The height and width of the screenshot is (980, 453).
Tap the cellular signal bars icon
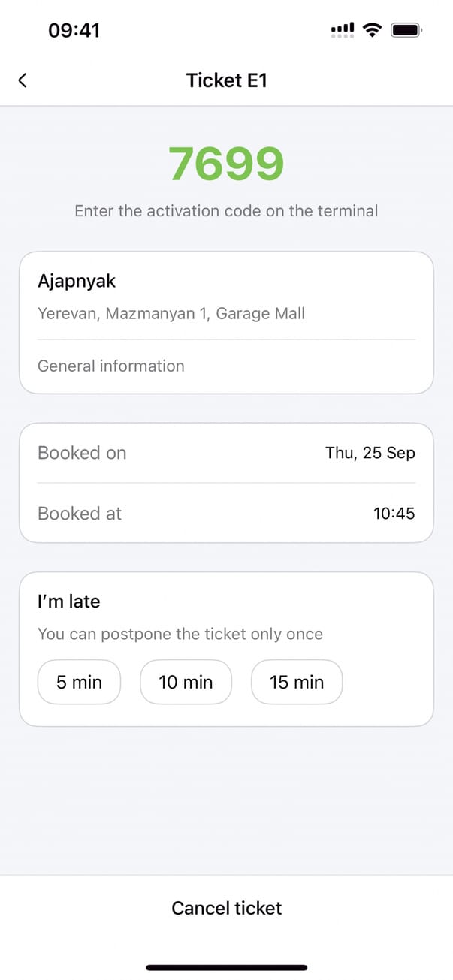click(343, 30)
